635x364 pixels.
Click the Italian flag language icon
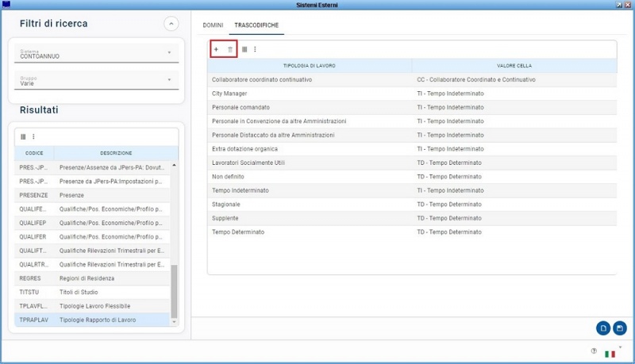click(x=610, y=354)
